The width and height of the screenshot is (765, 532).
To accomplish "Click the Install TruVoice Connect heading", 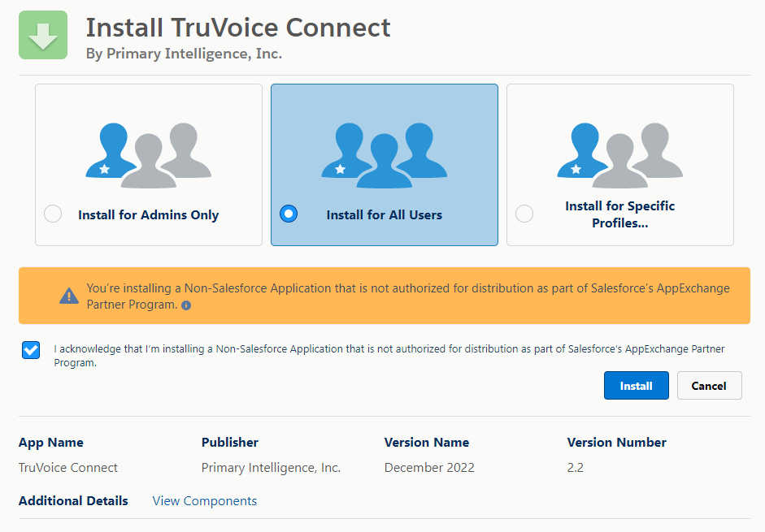I will coord(238,28).
